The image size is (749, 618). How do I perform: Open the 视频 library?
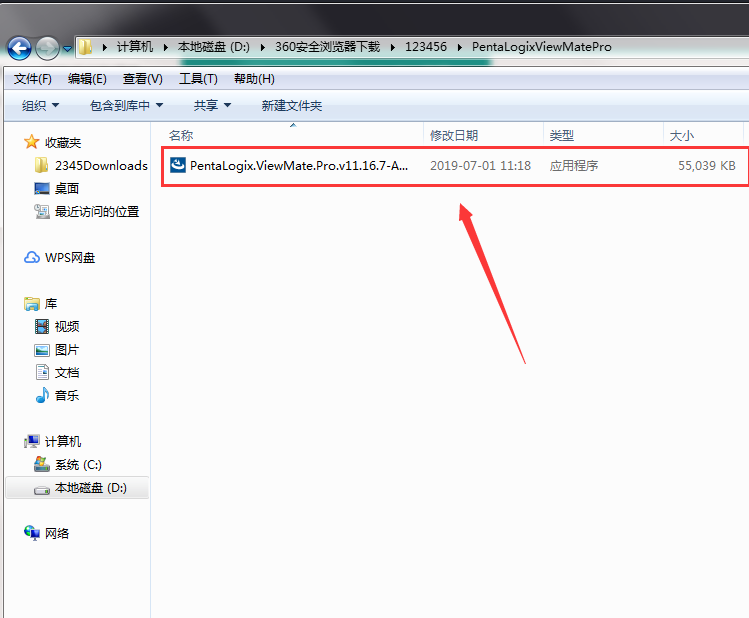point(67,327)
